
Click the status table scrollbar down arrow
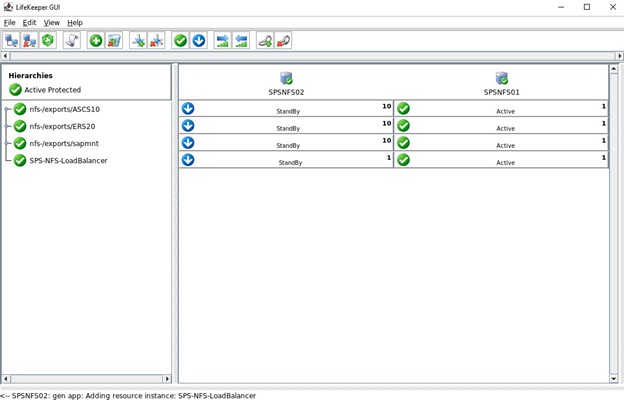(x=614, y=379)
